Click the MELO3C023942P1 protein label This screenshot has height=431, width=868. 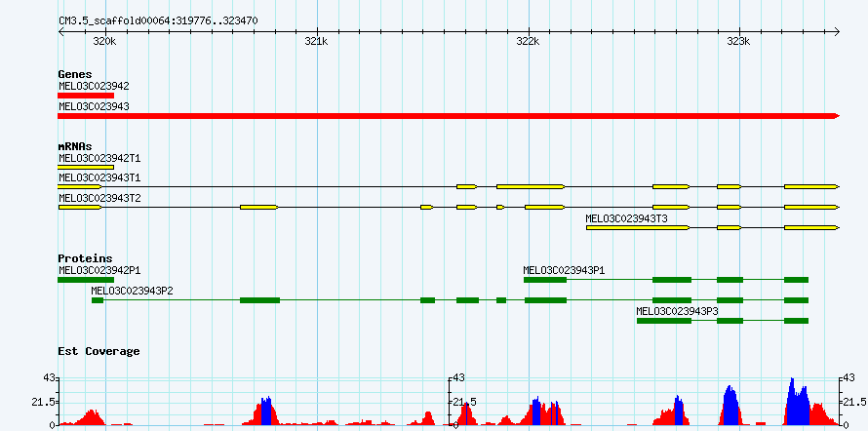(x=99, y=270)
